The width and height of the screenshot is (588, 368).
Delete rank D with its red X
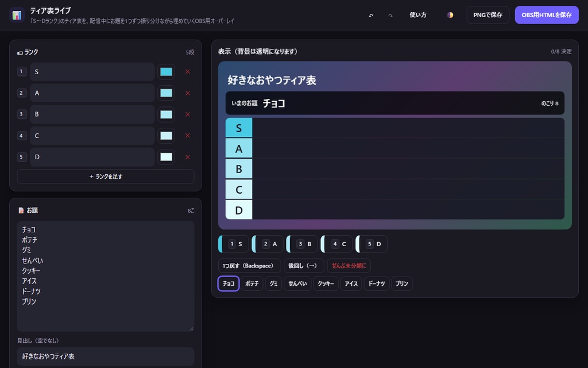coord(188,157)
